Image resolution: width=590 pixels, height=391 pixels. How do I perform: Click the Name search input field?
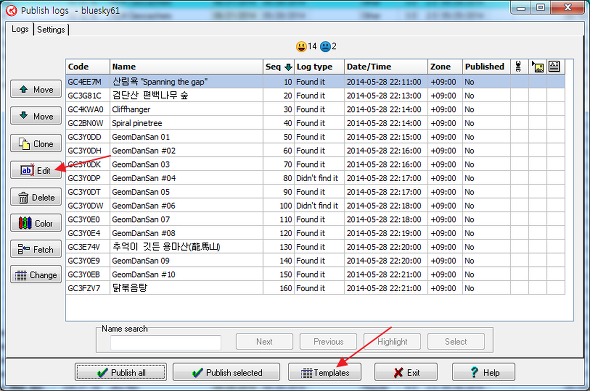tap(166, 342)
